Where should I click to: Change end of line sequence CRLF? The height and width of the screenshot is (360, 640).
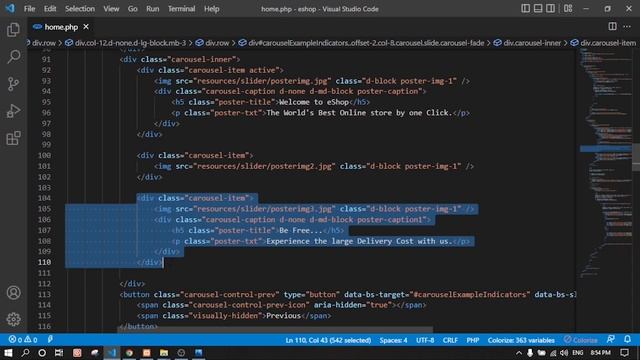450,340
